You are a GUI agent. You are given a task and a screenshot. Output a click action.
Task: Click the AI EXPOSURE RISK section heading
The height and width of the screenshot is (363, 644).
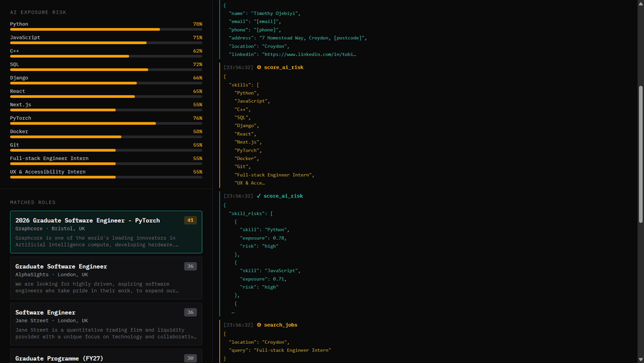[38, 12]
